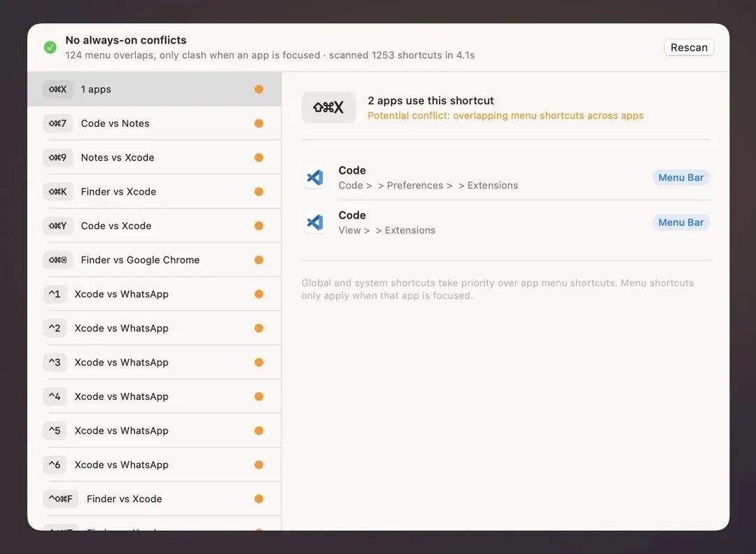Select the ^6 Xcode vs WhatsApp row
Viewport: 756px width, 554px height.
154,465
